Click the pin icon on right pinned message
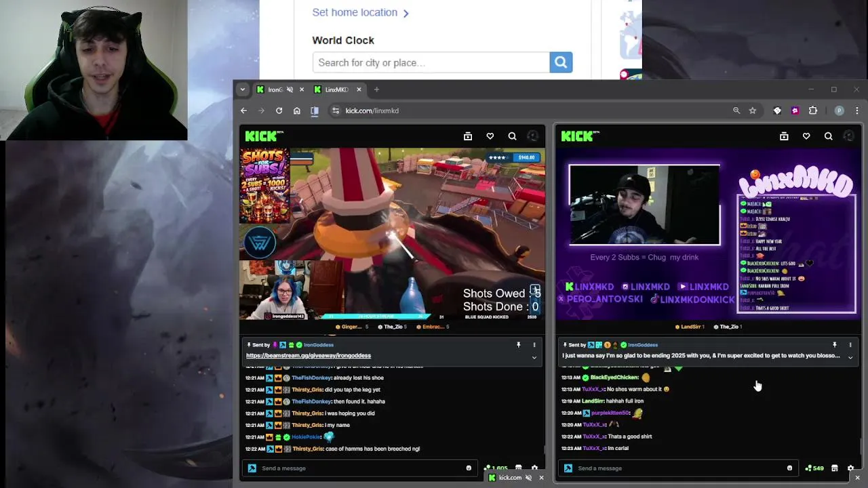 point(835,345)
